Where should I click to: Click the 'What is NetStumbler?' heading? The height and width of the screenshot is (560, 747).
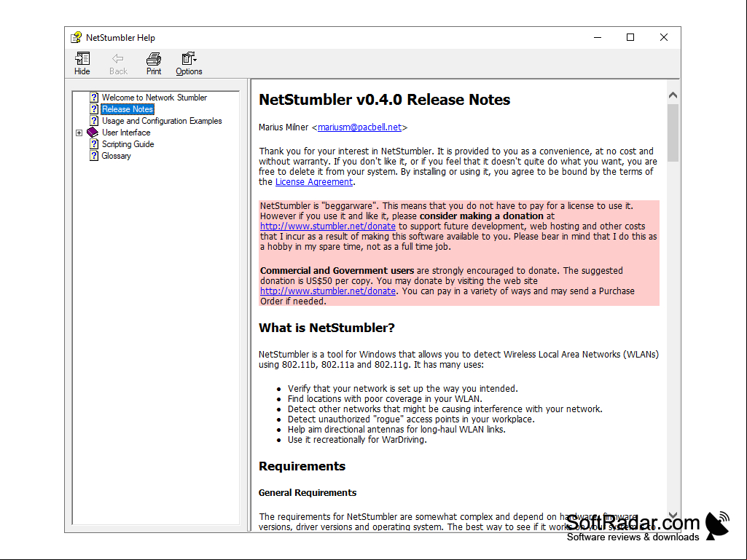pos(326,328)
